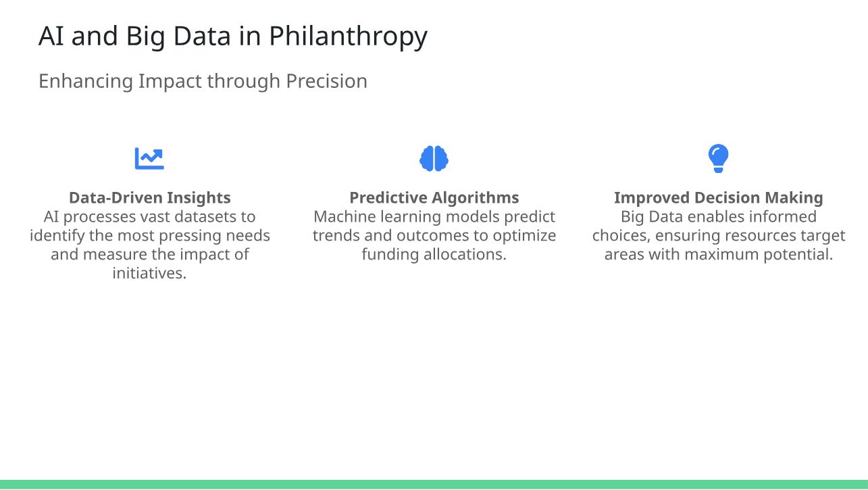
Task: Select the slide title 'AI and Big Data in Philanthropy'
Action: click(232, 36)
